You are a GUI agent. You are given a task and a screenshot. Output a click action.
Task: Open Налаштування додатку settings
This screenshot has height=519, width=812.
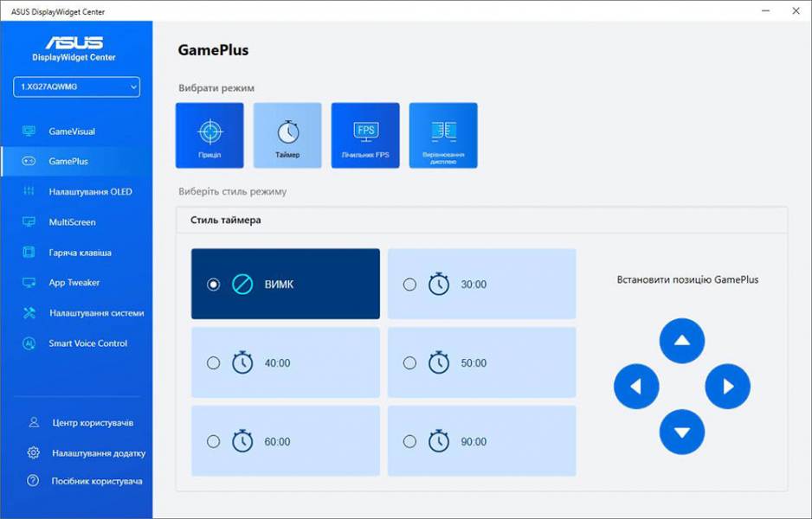(x=98, y=452)
